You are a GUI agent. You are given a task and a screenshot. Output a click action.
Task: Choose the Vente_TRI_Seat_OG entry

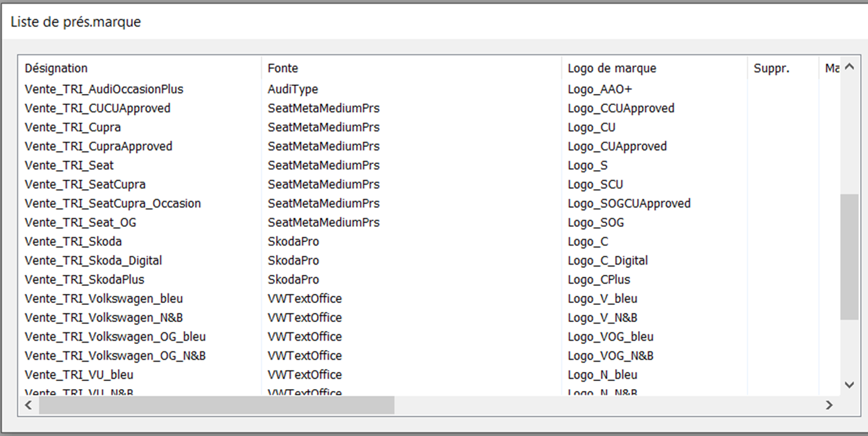(x=80, y=222)
